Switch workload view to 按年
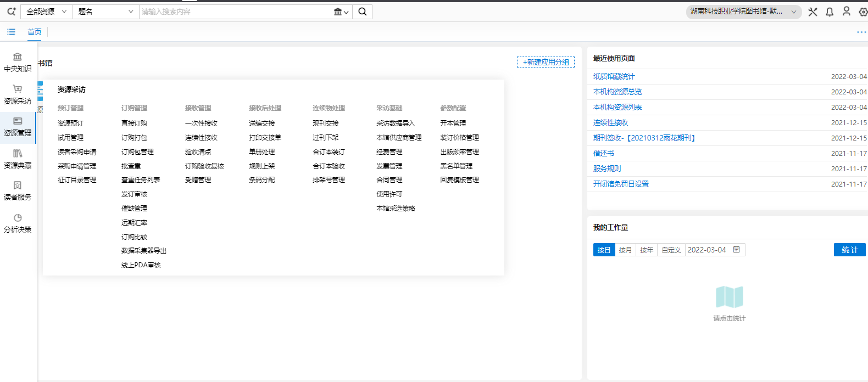Image resolution: width=868 pixels, height=382 pixels. [647, 250]
